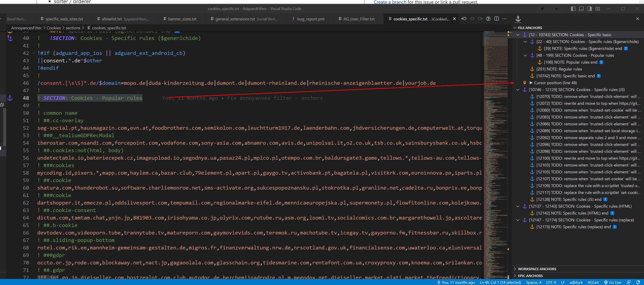
Task: Open the timeline view icon in the editor toolbar
Action: pyautogui.click(x=488, y=19)
